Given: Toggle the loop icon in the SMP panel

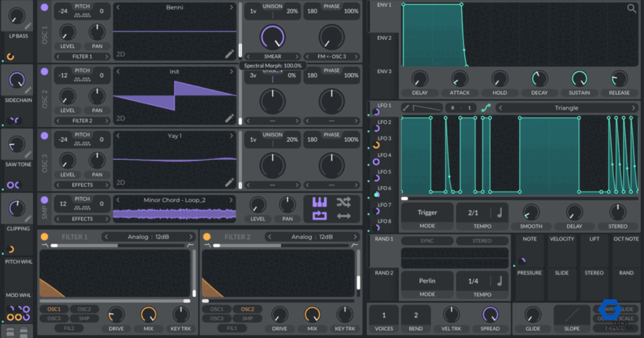Looking at the screenshot, I should point(319,215).
